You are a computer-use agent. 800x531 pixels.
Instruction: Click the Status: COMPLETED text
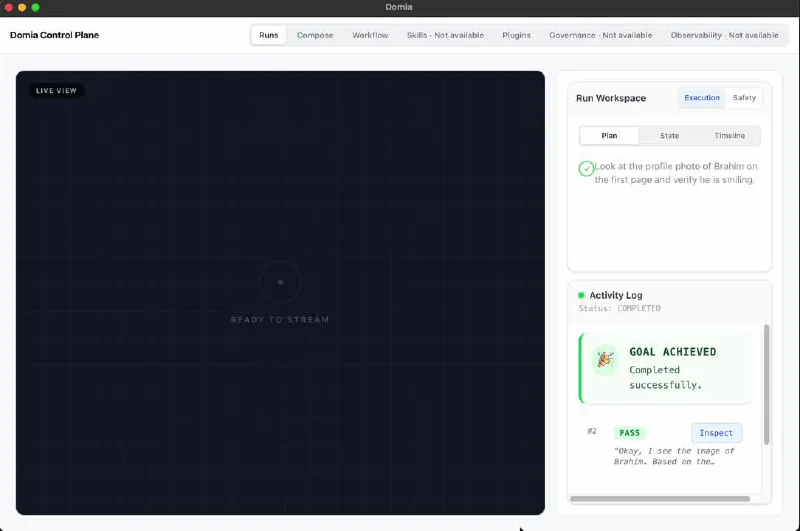tap(619, 308)
